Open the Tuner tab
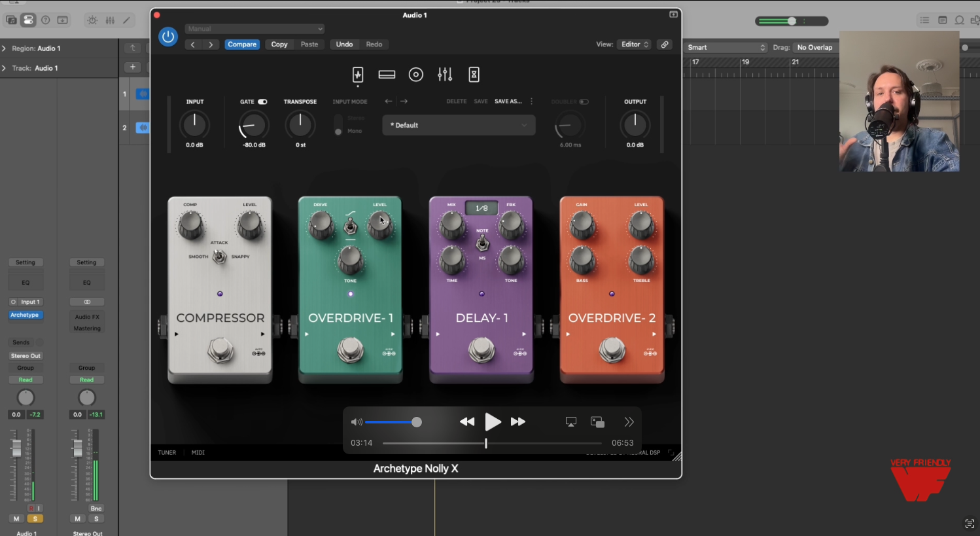 pyautogui.click(x=167, y=452)
